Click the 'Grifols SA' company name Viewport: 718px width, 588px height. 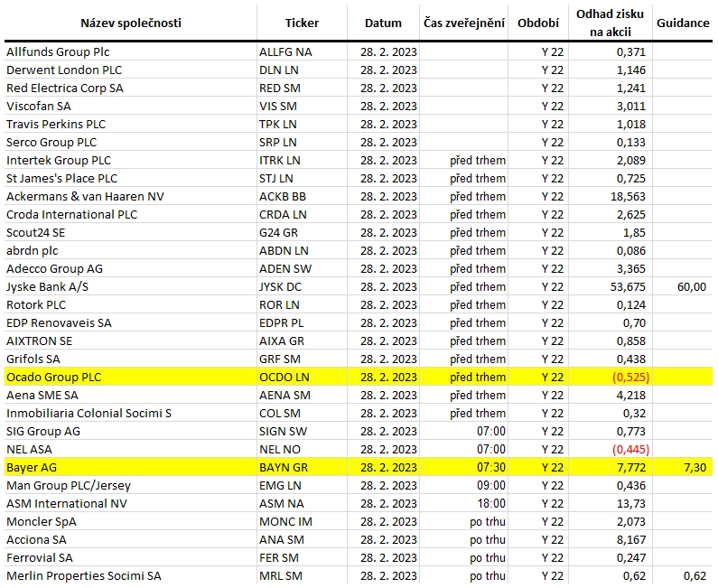tap(33, 359)
